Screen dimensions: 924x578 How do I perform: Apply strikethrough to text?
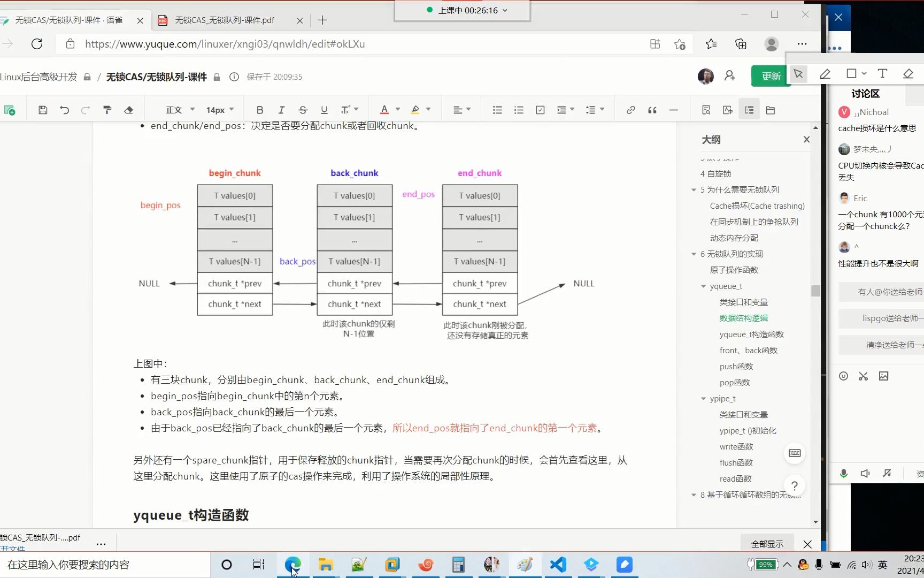[x=303, y=109]
